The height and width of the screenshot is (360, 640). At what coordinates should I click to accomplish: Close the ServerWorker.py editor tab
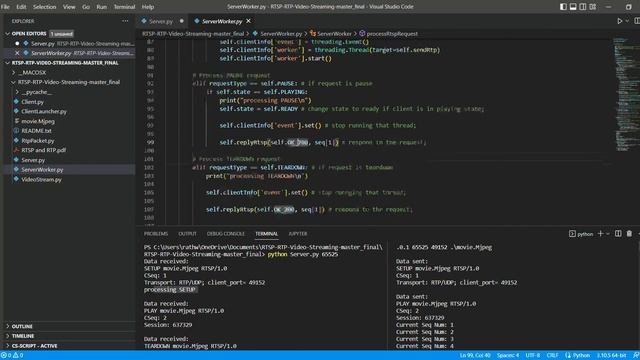pyautogui.click(x=249, y=21)
